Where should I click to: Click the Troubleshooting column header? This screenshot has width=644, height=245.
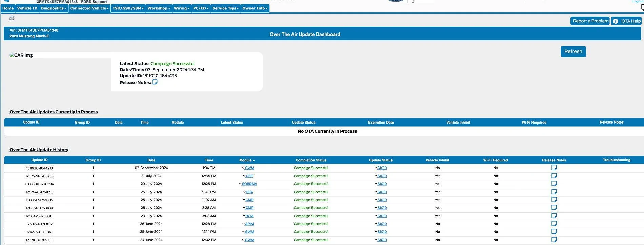[617, 160]
